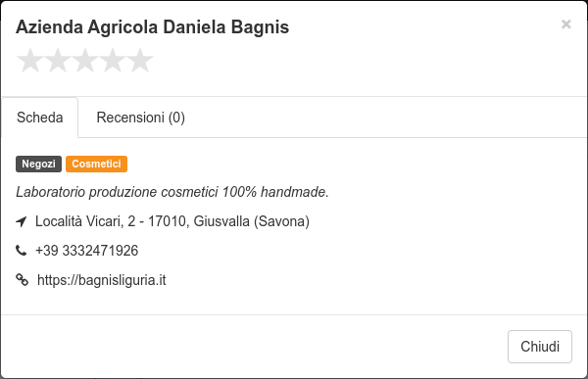588x379 pixels.
Task: Click the phone handset icon
Action: 22,250
